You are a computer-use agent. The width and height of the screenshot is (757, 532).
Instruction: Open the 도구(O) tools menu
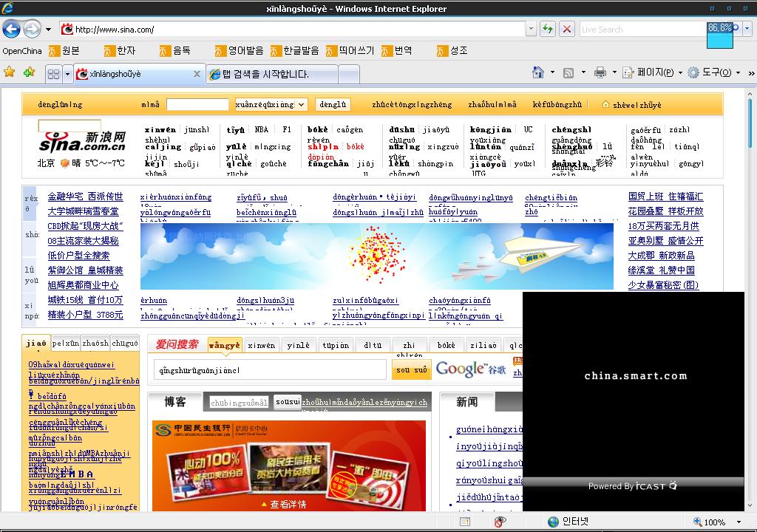(714, 72)
